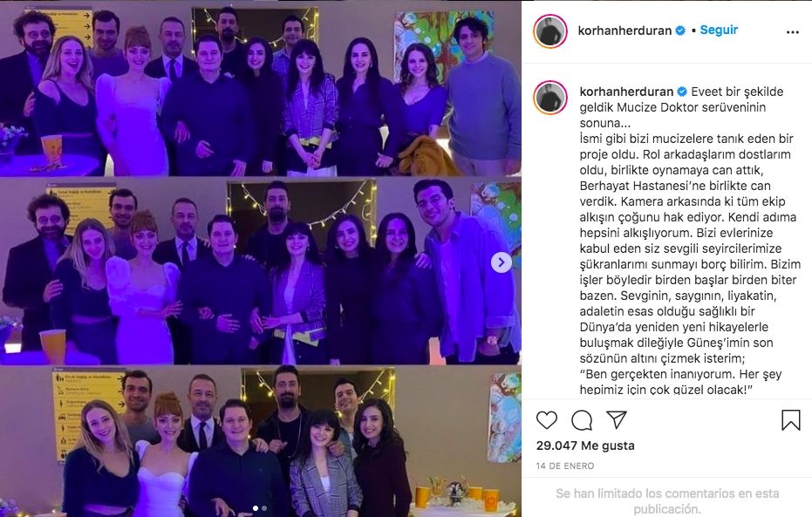Image resolution: width=812 pixels, height=517 pixels.
Task: Open korhanherduran profile picture in header
Action: (550, 31)
